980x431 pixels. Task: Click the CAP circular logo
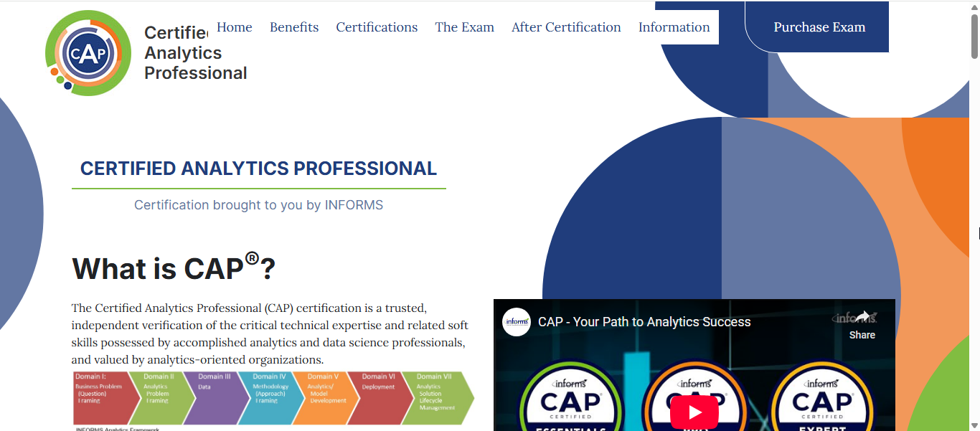pyautogui.click(x=88, y=53)
